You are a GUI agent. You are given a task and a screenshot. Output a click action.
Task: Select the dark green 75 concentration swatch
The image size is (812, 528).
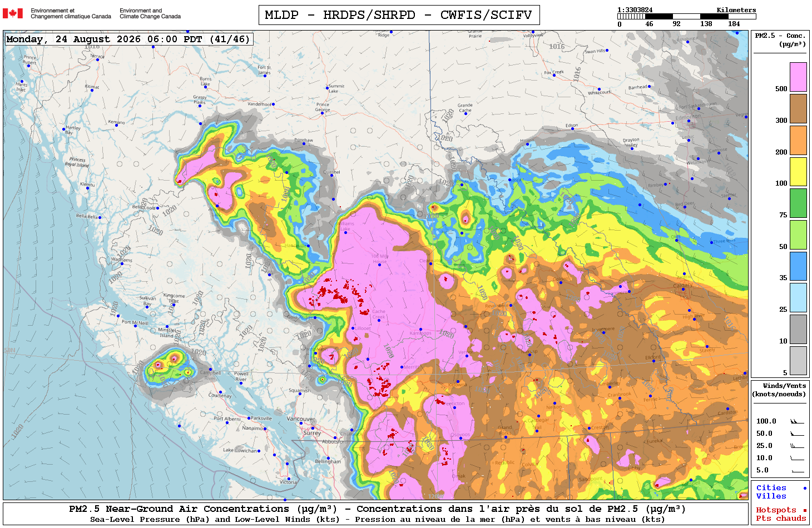point(798,203)
